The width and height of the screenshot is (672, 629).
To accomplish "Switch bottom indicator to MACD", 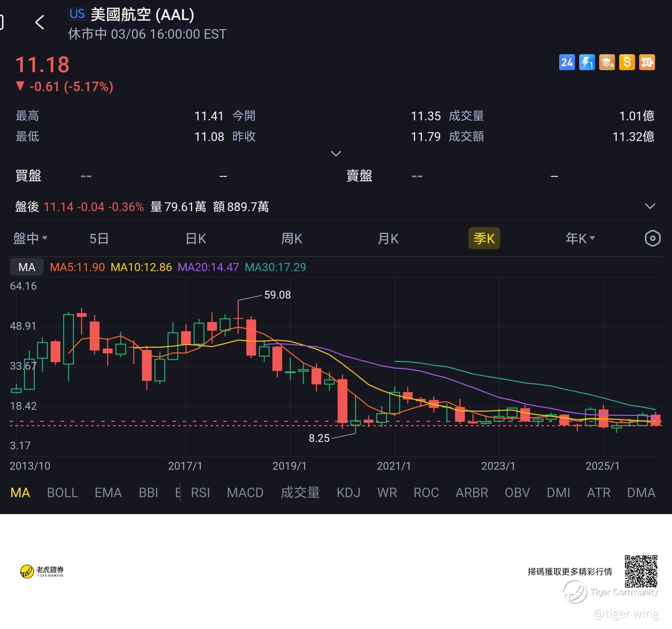I will point(245,492).
